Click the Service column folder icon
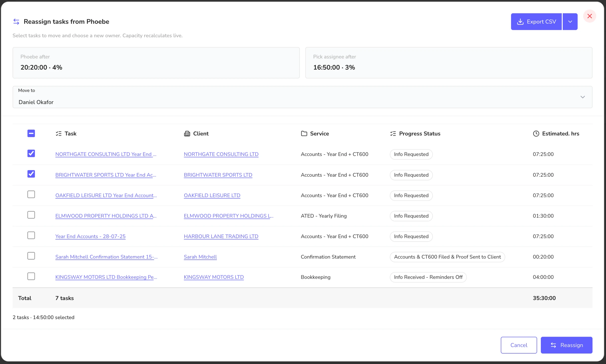 (304, 134)
